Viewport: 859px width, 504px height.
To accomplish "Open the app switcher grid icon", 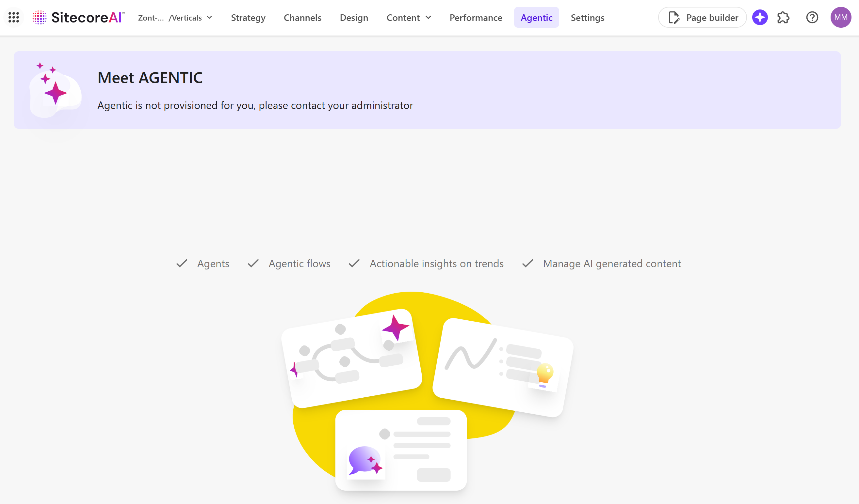I will click(x=14, y=17).
